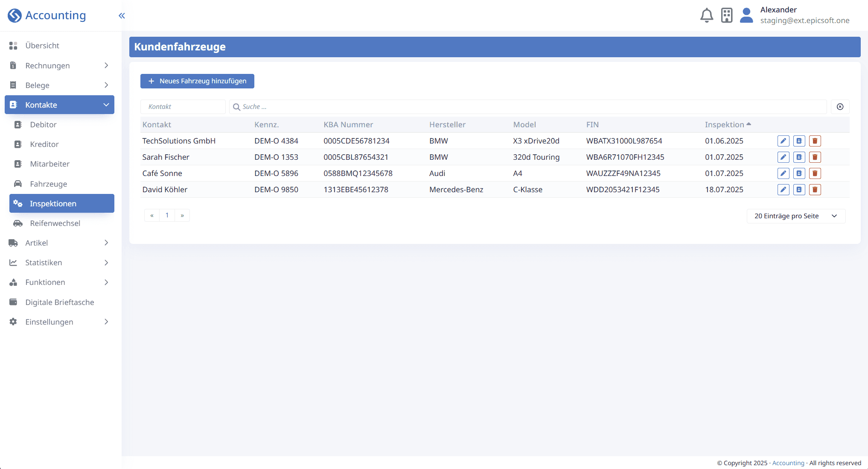Open the Kreditor submenu item
Viewport: 868px width, 469px height.
tap(62, 144)
